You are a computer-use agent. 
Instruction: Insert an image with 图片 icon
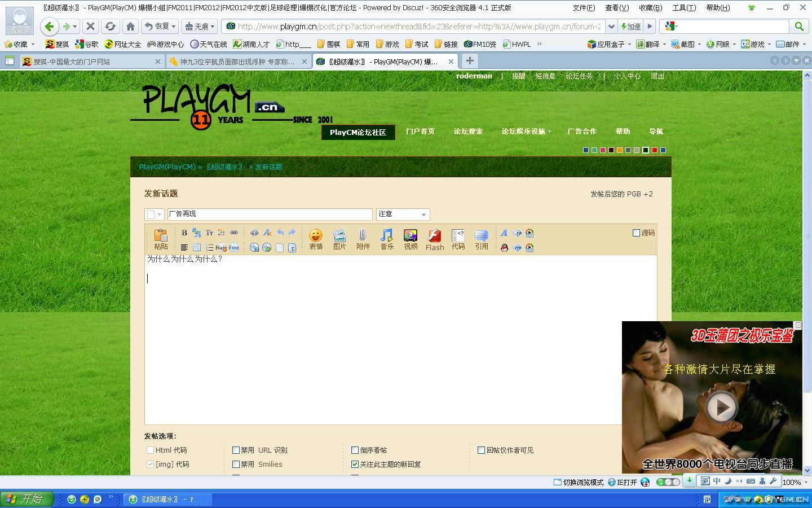click(339, 239)
